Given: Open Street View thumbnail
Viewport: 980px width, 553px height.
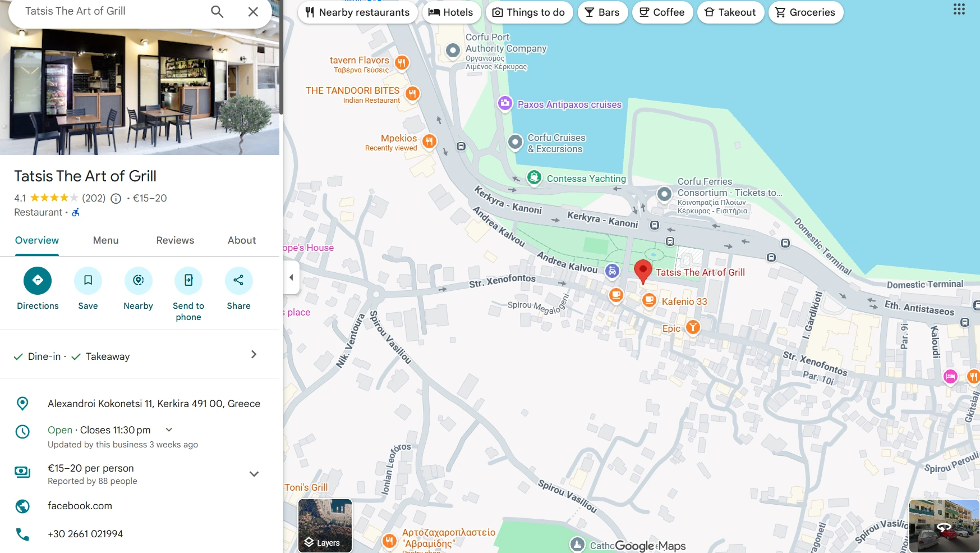Looking at the screenshot, I should coord(944,526).
